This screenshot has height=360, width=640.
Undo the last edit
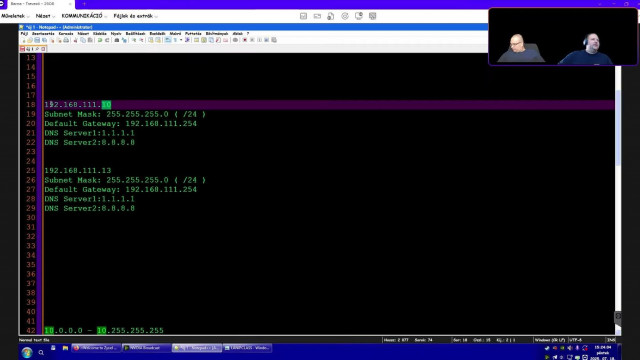click(x=100, y=40)
